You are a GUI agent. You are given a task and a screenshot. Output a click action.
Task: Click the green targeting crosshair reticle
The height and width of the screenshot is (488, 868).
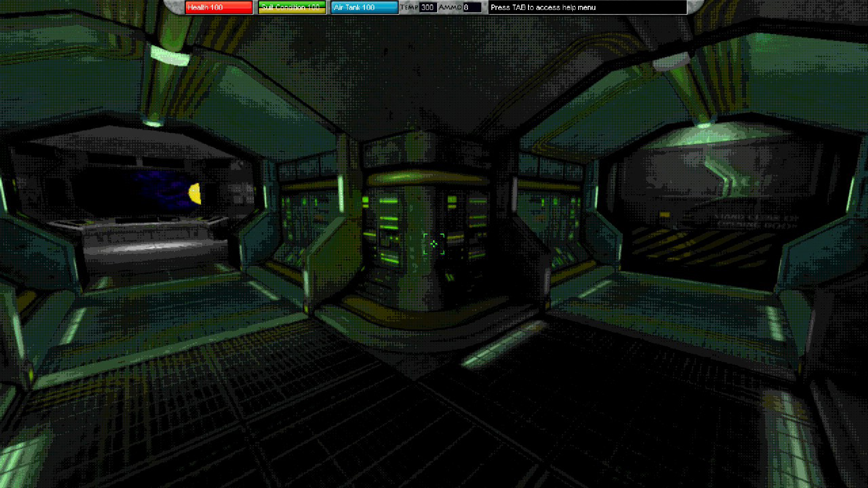coord(434,244)
